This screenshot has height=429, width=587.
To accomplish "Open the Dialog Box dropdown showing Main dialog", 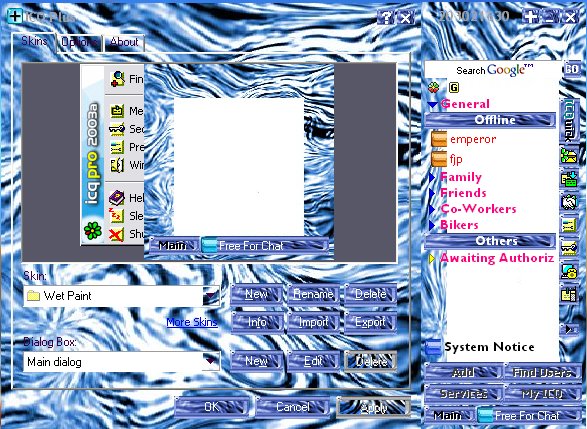I will click(x=211, y=362).
